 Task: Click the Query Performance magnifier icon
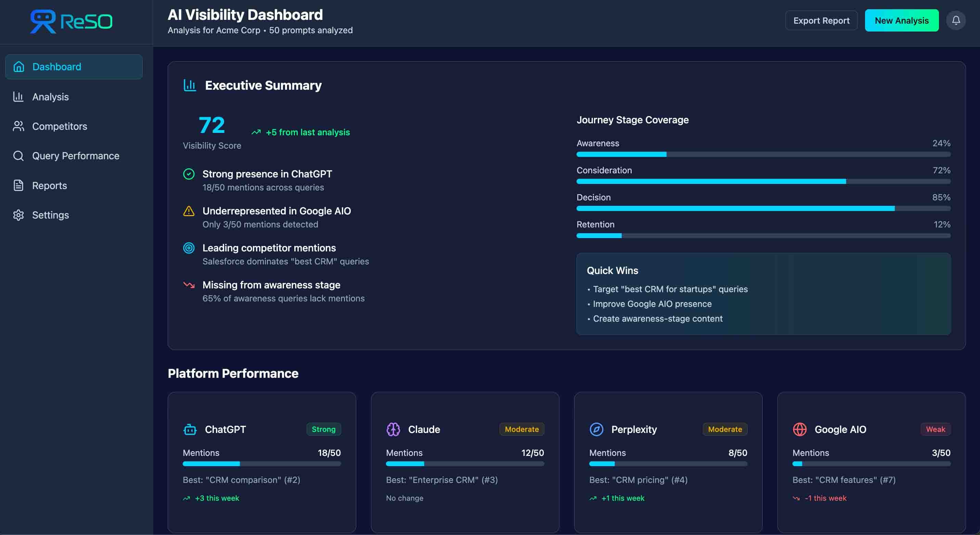[x=19, y=156]
